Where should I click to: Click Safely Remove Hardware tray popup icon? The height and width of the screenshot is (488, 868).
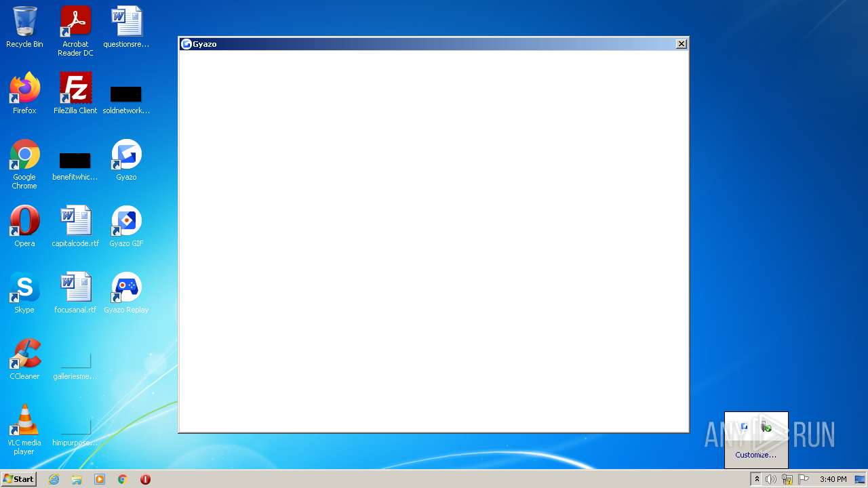(766, 427)
